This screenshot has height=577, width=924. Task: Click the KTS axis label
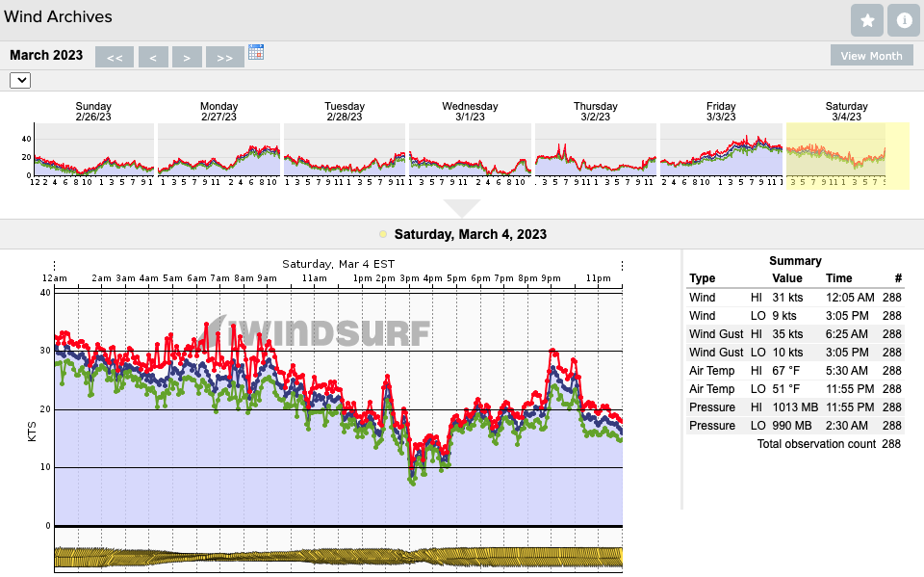32,432
